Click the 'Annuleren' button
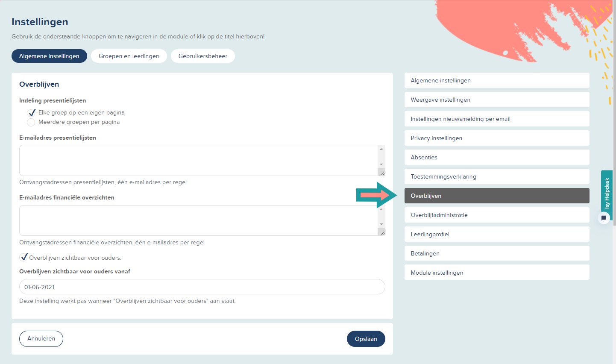Viewport: 616px width, 364px height. (41, 338)
